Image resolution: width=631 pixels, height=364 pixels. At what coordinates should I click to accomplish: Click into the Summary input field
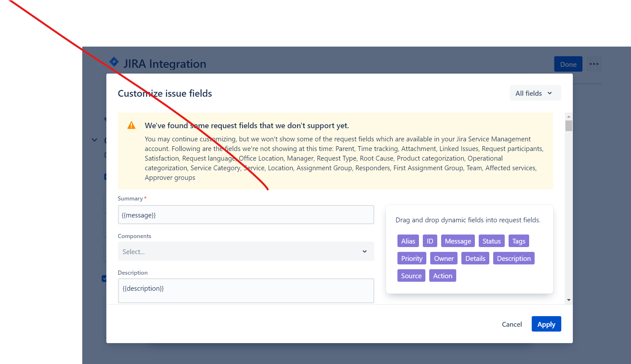coord(246,215)
